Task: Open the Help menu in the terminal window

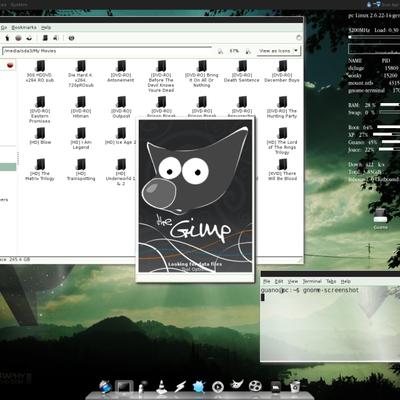Action: pos(346,281)
